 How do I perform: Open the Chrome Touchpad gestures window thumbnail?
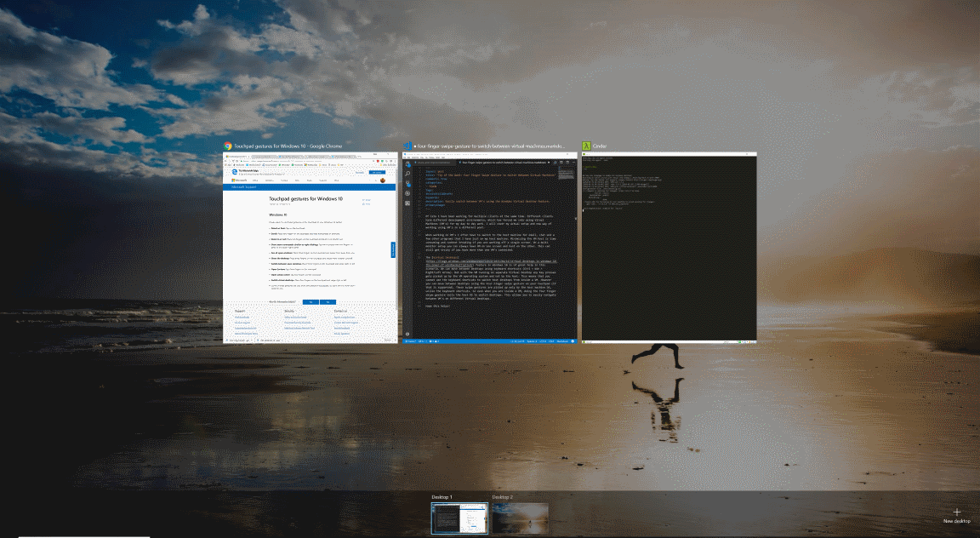[310, 248]
